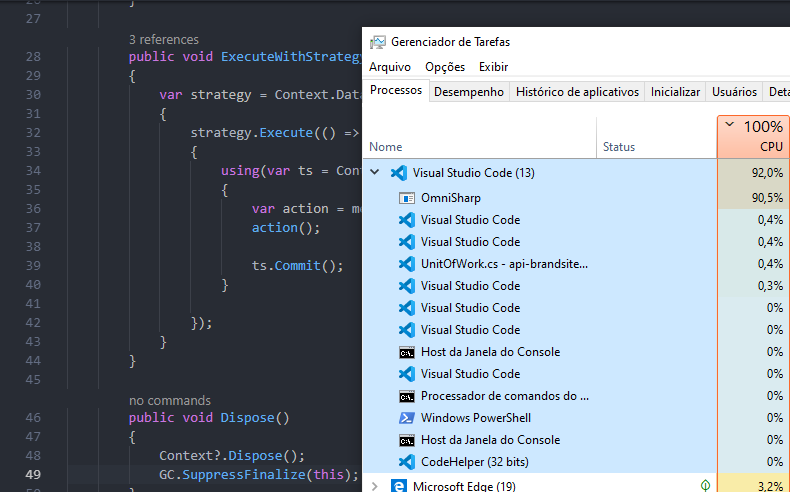Sort by the Status column header
The height and width of the screenshot is (492, 790).
pos(657,137)
